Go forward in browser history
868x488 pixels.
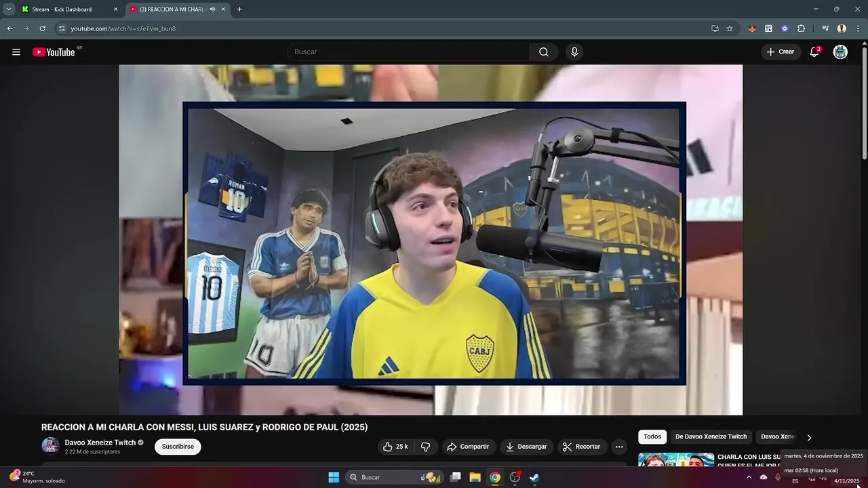[26, 28]
